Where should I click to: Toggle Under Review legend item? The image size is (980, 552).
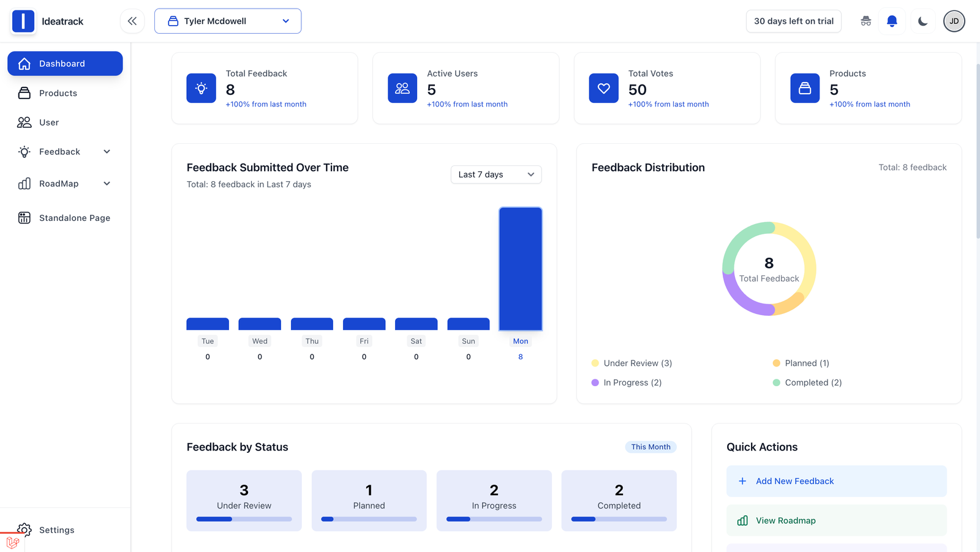click(631, 364)
